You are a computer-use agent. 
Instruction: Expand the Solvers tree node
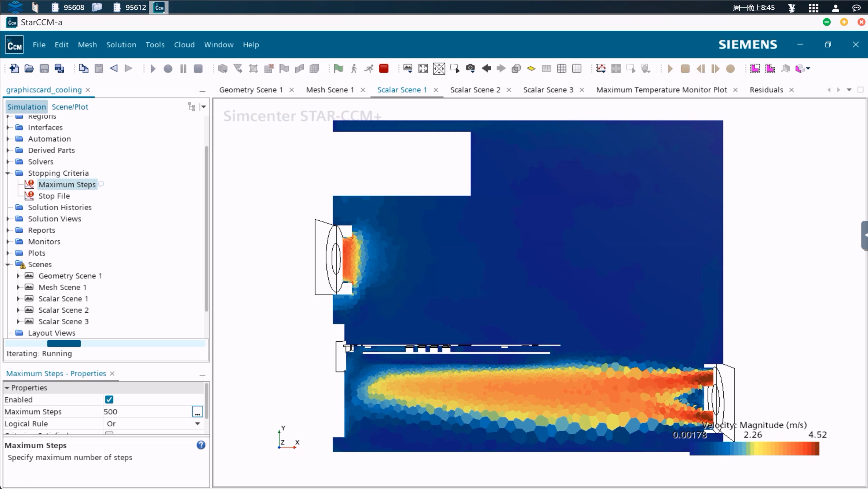pyautogui.click(x=8, y=162)
